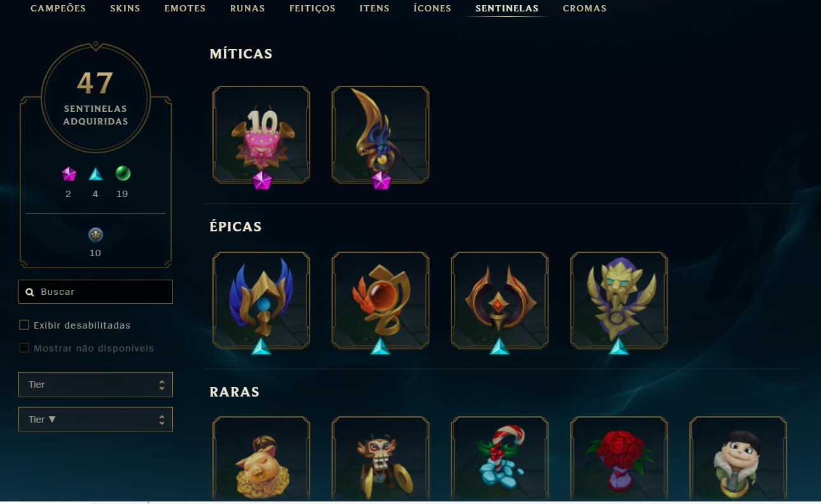Select the golden lion face ward
Viewport: 821px width, 504px height.
pos(619,301)
